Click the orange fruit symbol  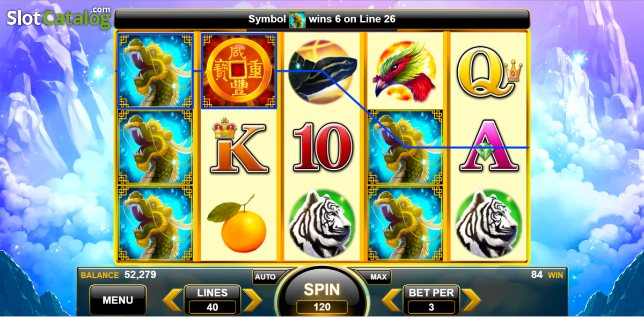tap(238, 224)
